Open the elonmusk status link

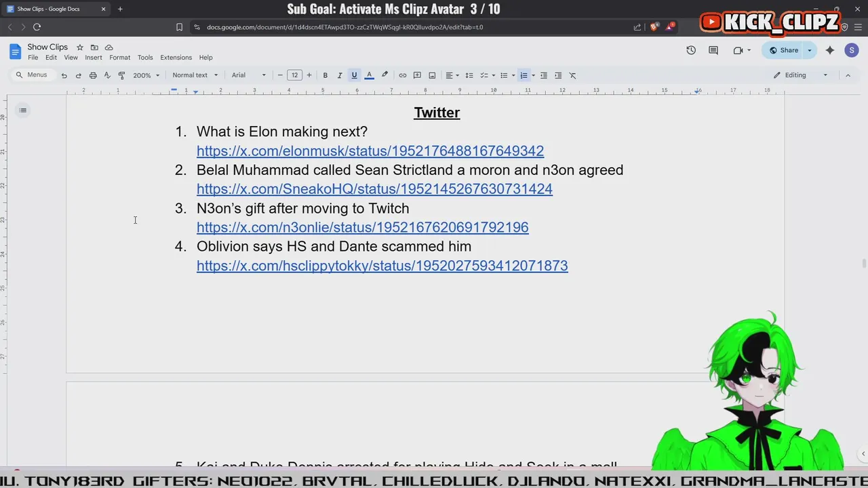point(370,150)
